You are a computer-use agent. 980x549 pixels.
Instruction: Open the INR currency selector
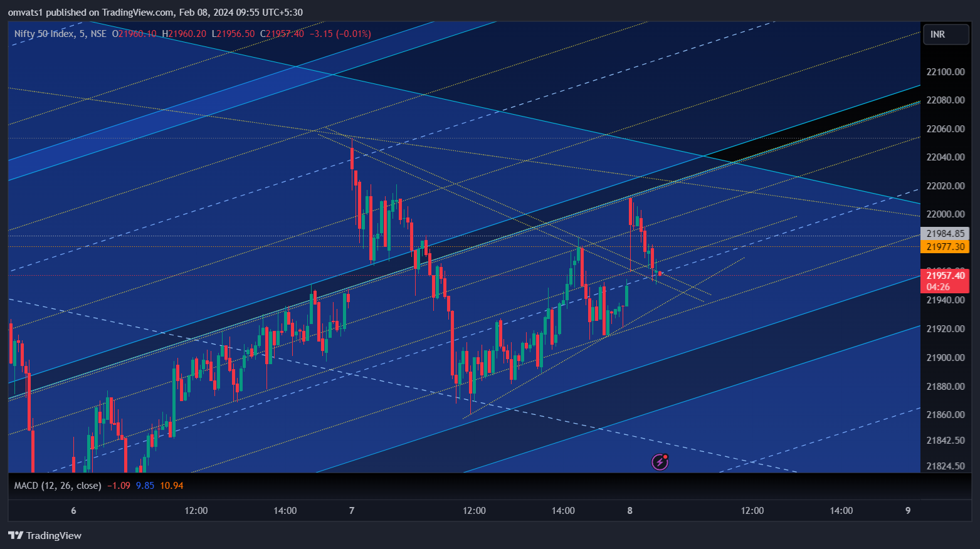pyautogui.click(x=946, y=34)
